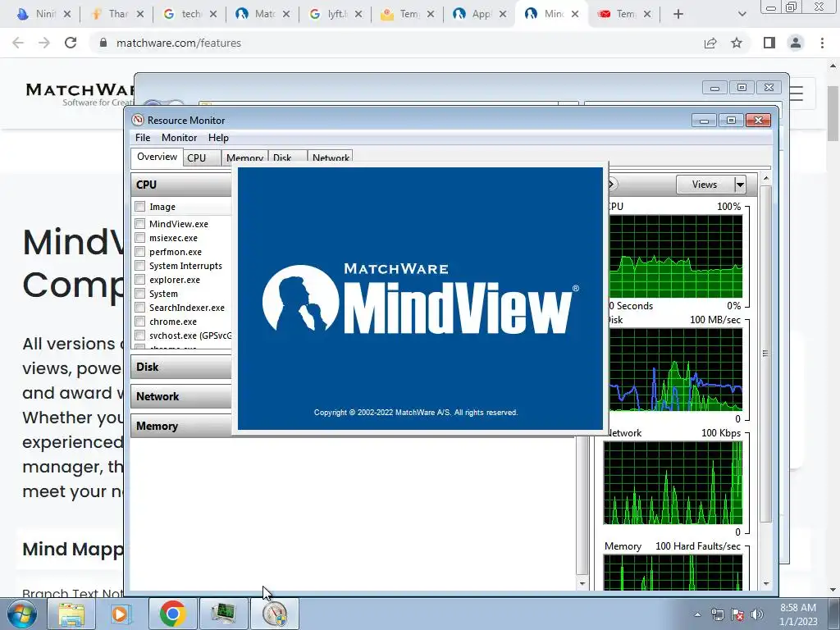Screen dimensions: 840x630
Task: Bookmark this page with the star icon
Action: click(737, 43)
